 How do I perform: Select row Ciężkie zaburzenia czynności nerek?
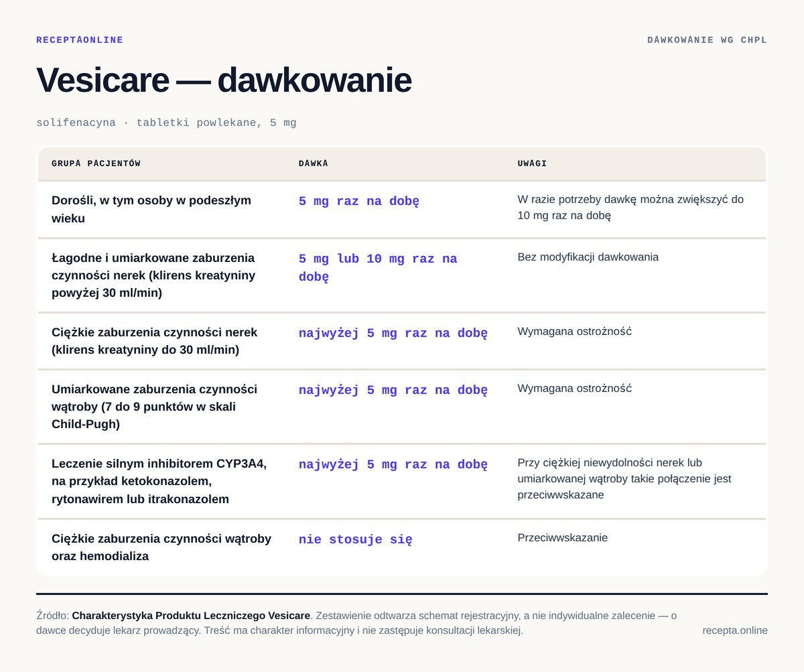402,342
